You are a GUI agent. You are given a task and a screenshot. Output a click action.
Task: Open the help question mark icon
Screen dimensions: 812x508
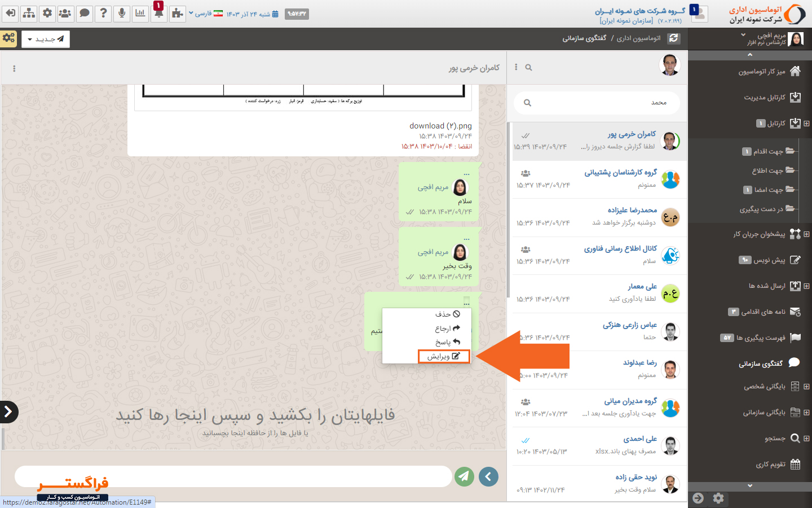[103, 13]
